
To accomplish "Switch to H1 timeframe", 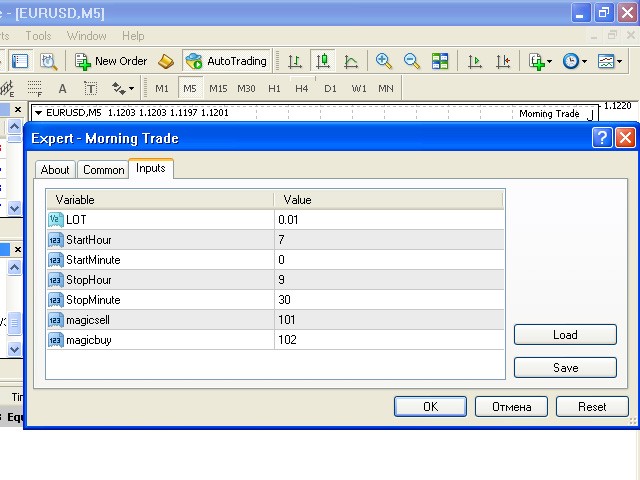I will tap(274, 89).
